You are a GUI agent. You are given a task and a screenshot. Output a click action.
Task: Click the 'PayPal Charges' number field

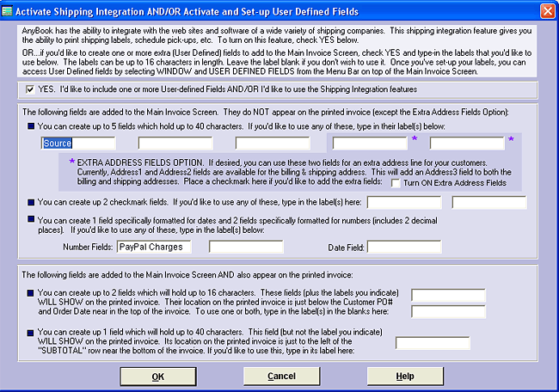155,248
